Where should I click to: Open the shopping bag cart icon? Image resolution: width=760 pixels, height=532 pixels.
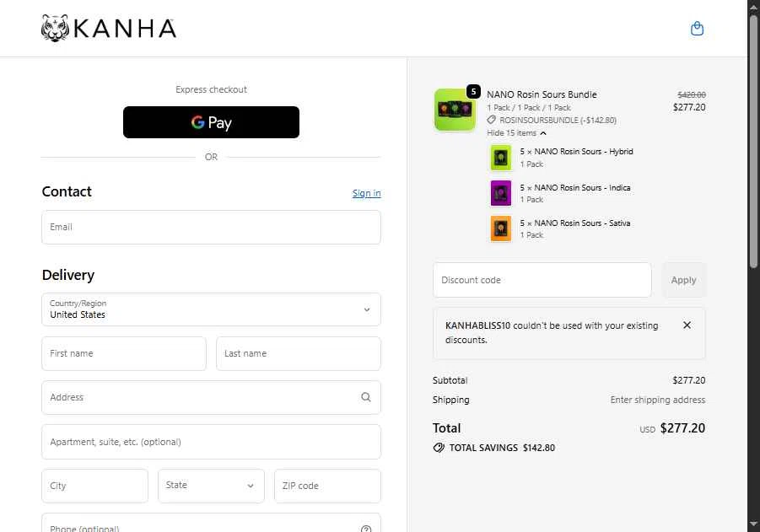click(x=697, y=29)
